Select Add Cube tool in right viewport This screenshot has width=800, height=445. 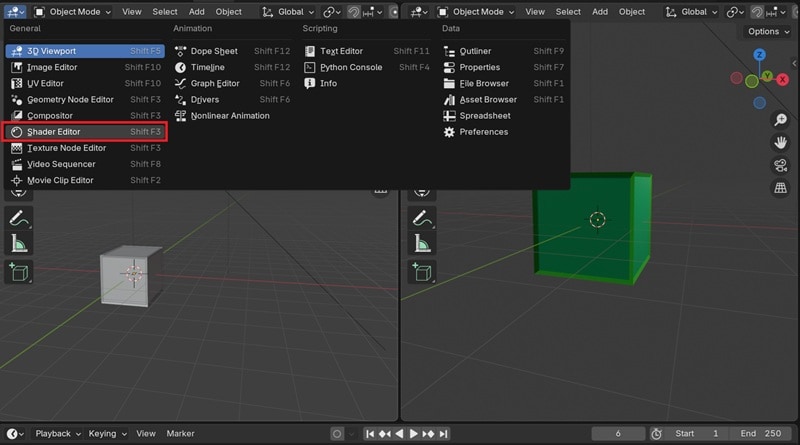tap(422, 272)
